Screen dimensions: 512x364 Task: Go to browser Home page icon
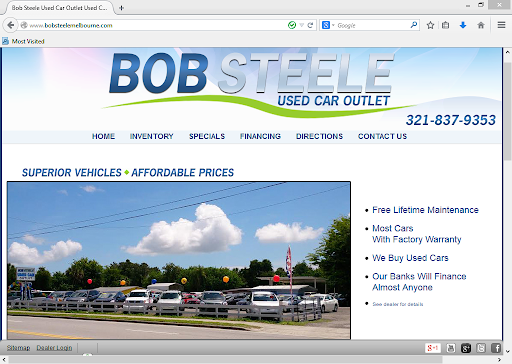click(481, 25)
